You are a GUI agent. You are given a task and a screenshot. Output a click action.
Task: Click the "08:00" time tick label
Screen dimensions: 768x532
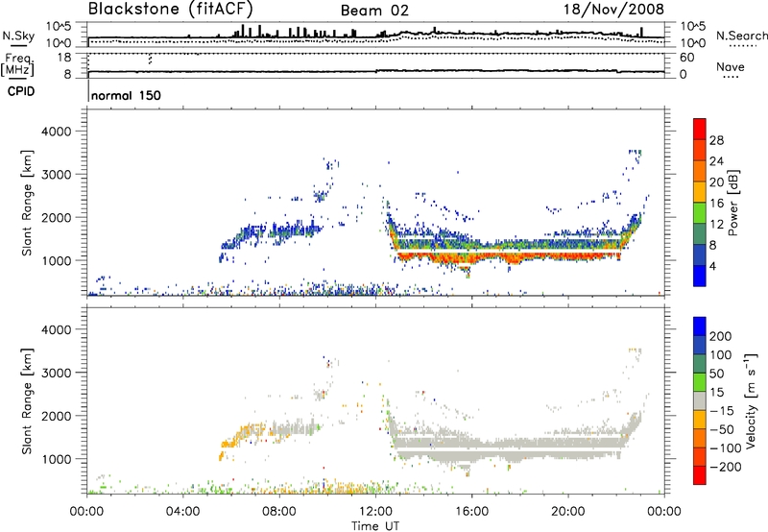[279, 512]
